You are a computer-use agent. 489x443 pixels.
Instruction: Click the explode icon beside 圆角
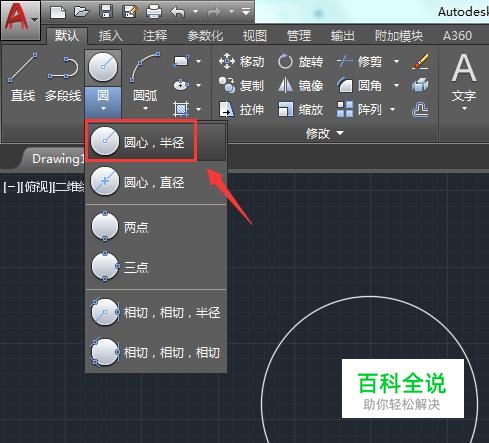[420, 85]
